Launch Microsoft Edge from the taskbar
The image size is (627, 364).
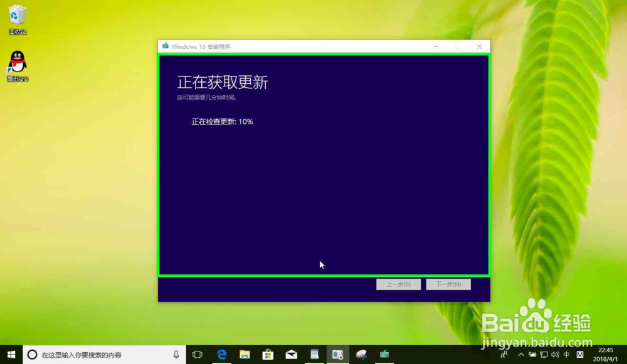pos(222,354)
